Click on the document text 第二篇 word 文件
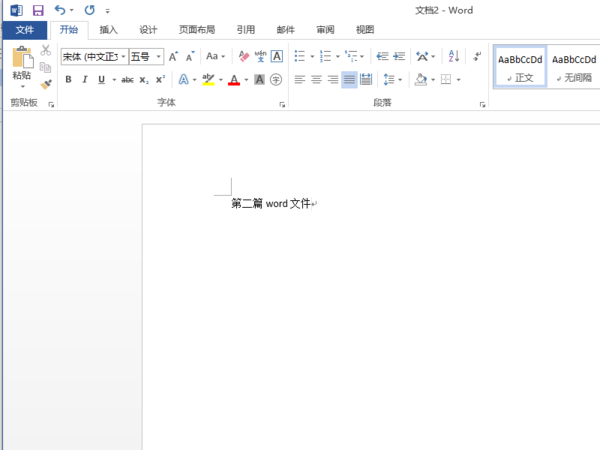600x450 pixels. coord(271,204)
